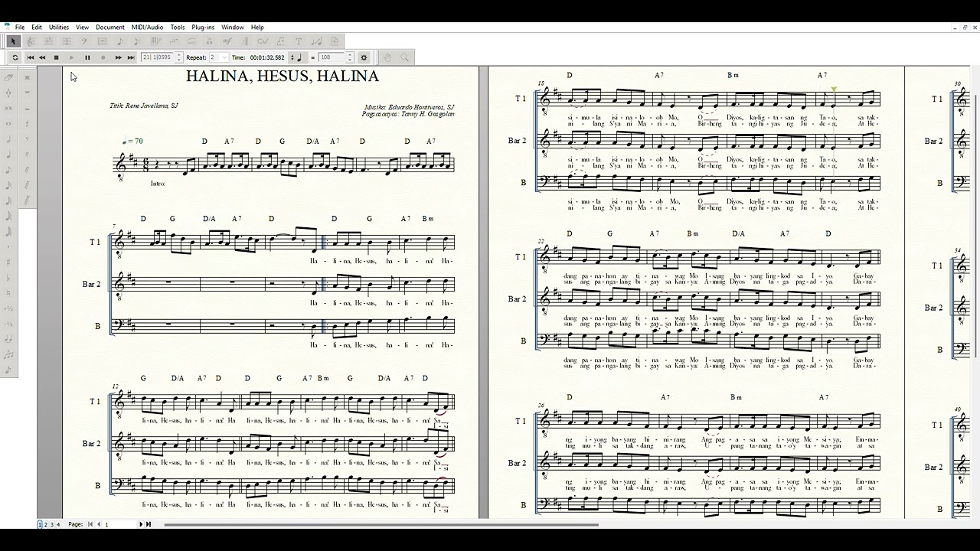
Task: Select the augmentation dot tool
Action: pyautogui.click(x=8, y=246)
